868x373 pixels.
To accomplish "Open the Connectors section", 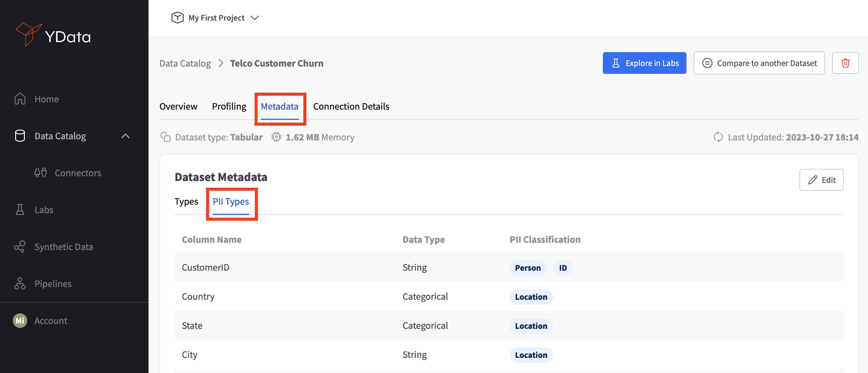I will coord(78,172).
